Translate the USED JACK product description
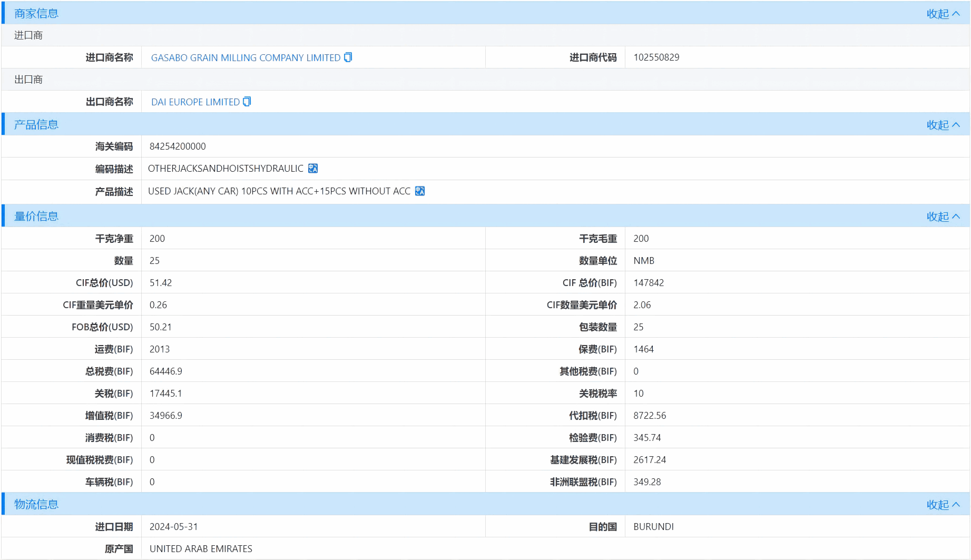This screenshot has height=560, width=971. point(419,191)
